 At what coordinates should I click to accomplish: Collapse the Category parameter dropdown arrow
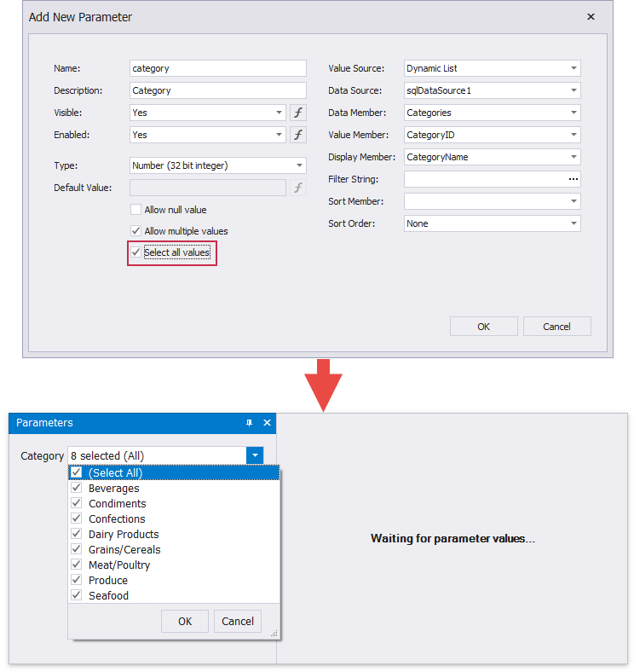pyautogui.click(x=255, y=456)
